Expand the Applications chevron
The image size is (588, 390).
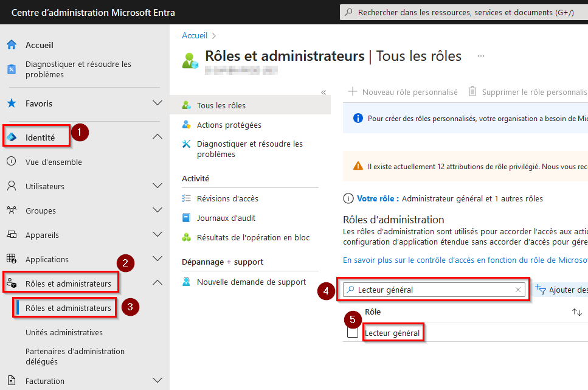157,258
